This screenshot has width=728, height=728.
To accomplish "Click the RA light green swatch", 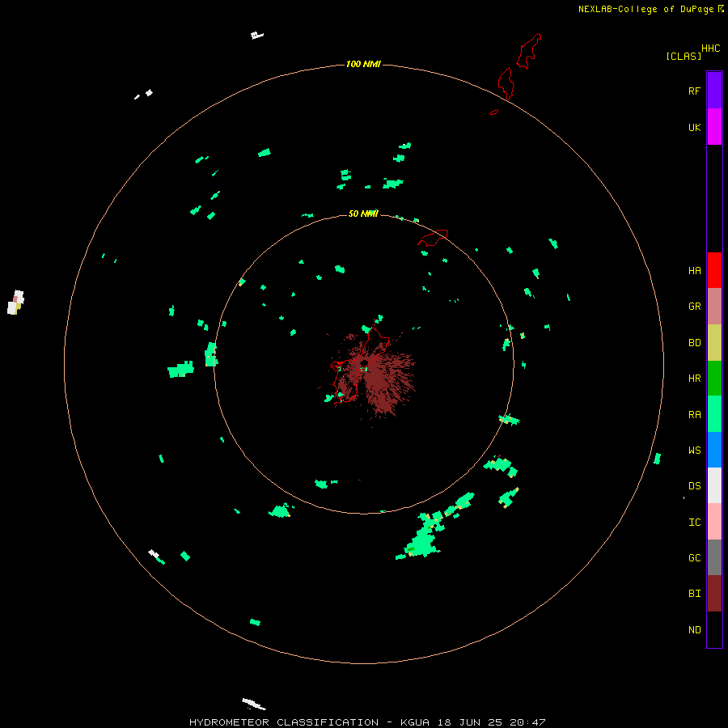I will pyautogui.click(x=714, y=414).
